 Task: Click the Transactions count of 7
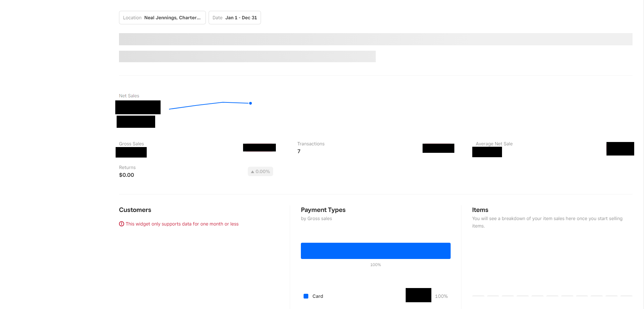click(299, 151)
